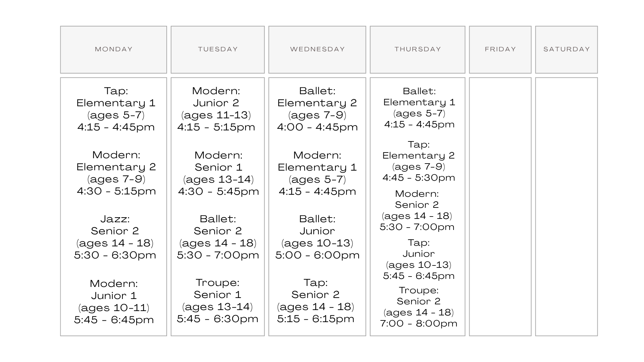Select the MONDAY column header

(113, 50)
